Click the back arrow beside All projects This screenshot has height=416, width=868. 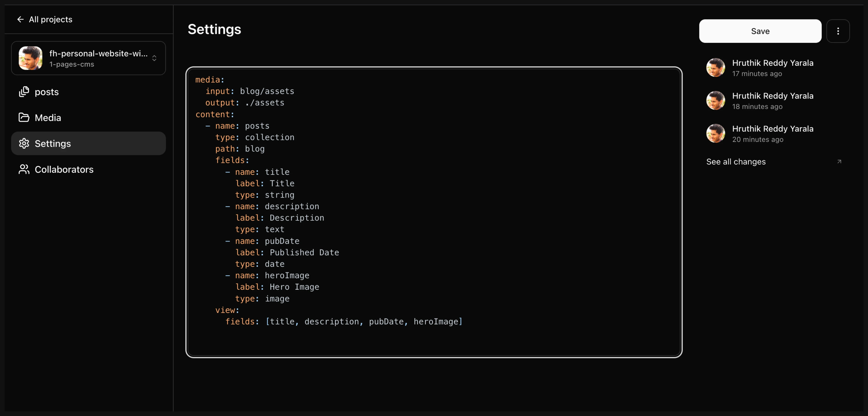coord(20,19)
